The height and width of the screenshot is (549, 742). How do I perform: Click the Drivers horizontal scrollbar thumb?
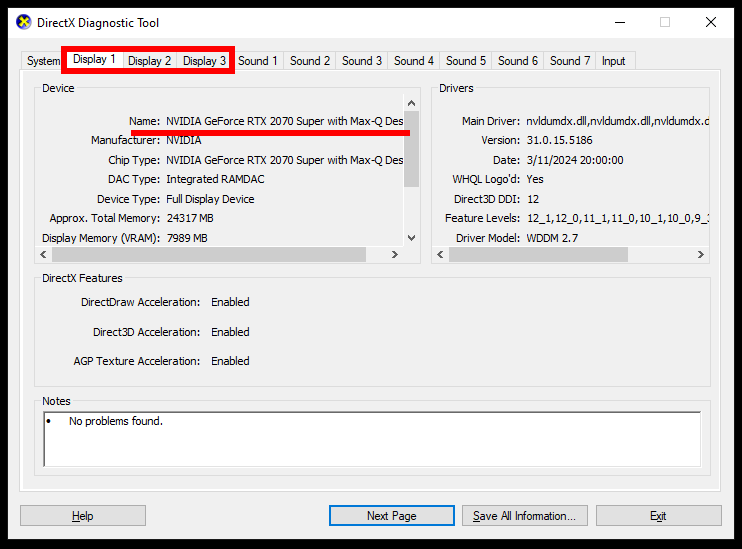tap(539, 255)
